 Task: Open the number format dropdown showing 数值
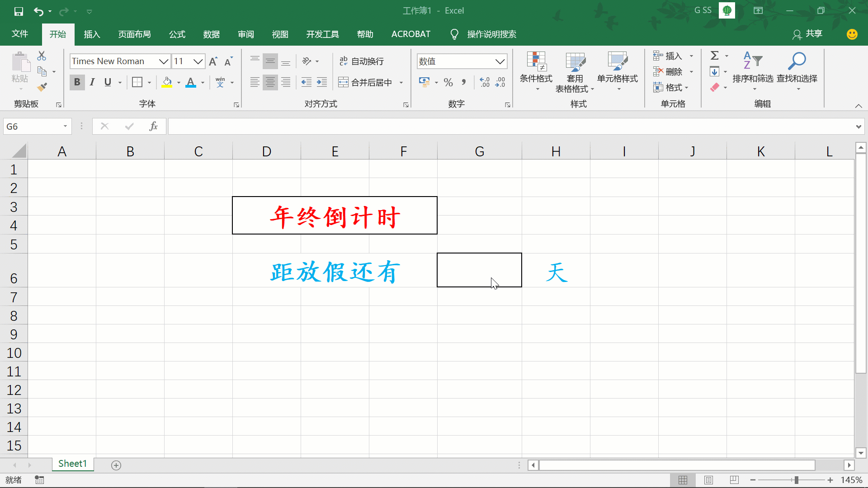coord(500,61)
